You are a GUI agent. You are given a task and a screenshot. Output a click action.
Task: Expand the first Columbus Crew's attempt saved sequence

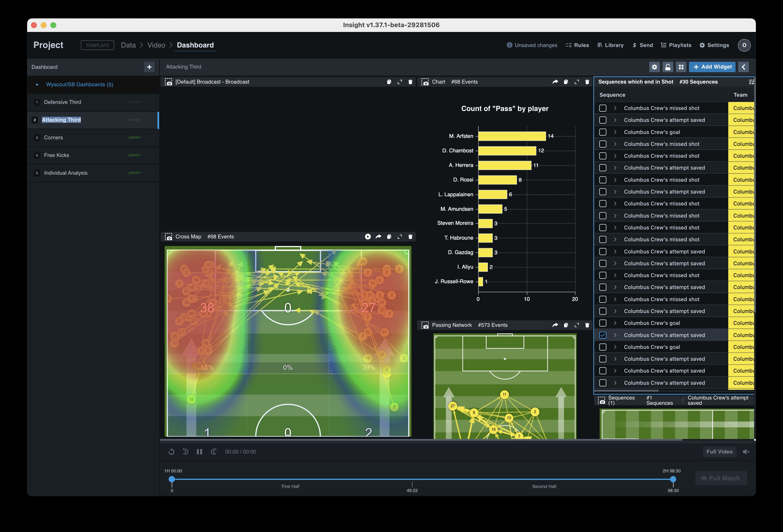point(615,120)
